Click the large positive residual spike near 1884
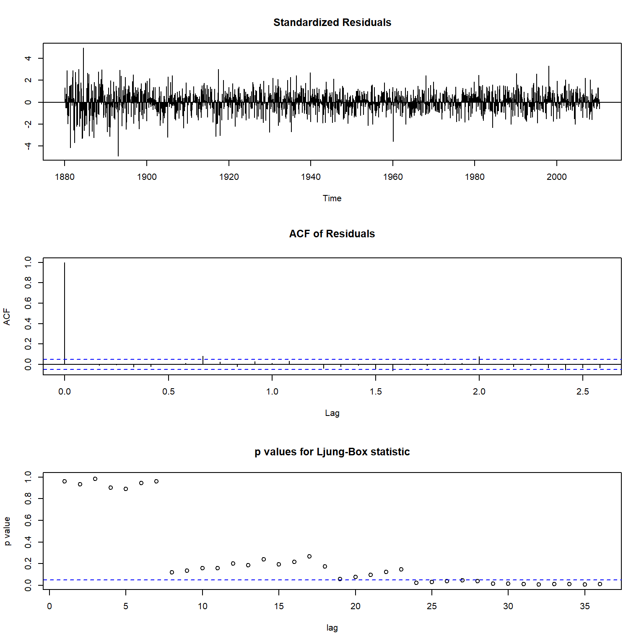 [x=83, y=75]
